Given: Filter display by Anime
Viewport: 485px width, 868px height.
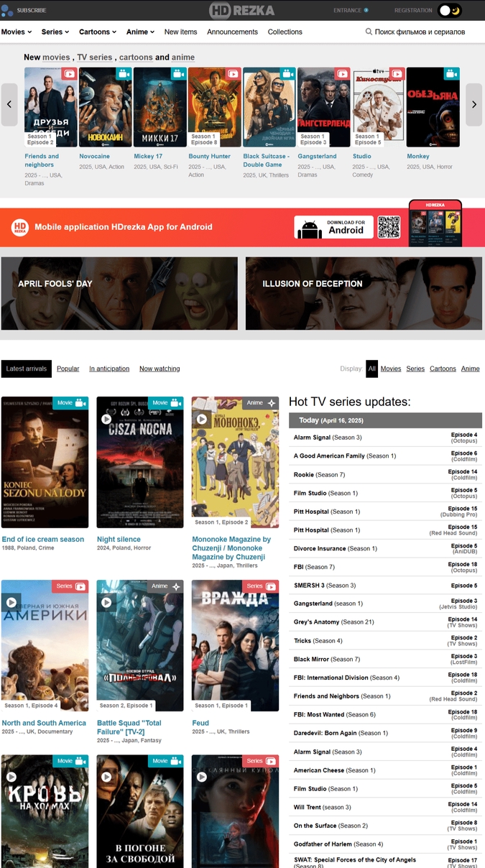Looking at the screenshot, I should 471,369.
